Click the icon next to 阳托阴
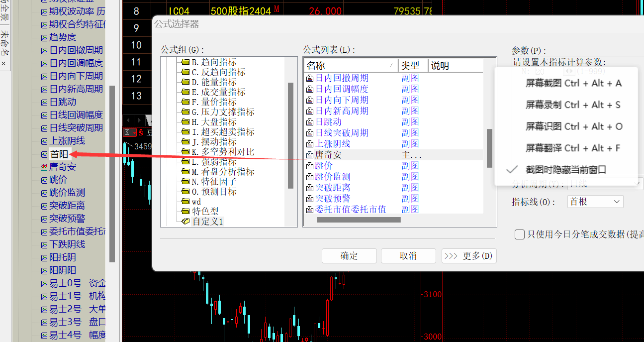The image size is (644, 342). [44, 257]
